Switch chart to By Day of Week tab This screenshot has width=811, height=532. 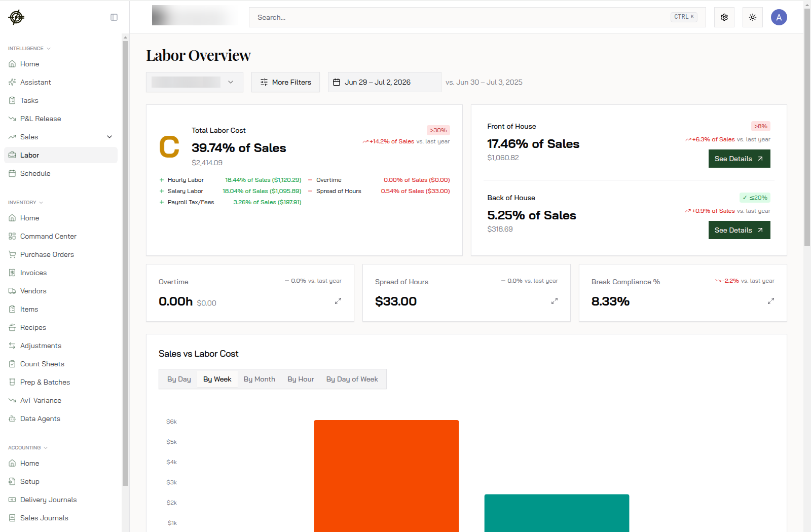352,379
